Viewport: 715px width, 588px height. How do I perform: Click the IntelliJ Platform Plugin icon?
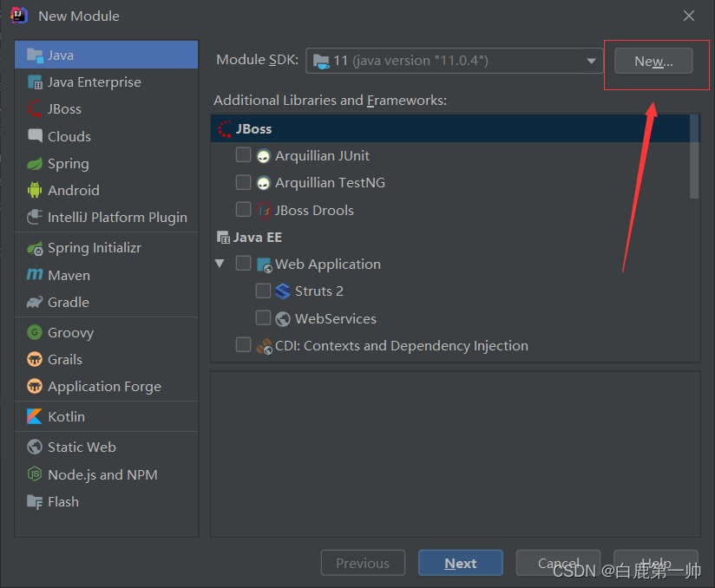(35, 217)
